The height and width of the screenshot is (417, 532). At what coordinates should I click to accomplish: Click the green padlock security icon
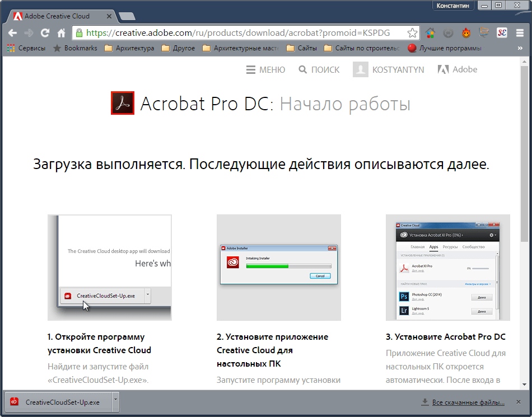point(79,33)
